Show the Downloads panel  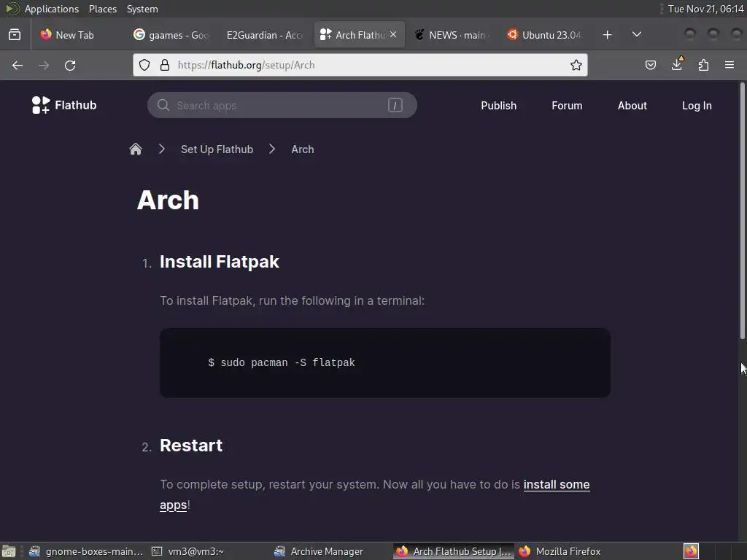677,64
